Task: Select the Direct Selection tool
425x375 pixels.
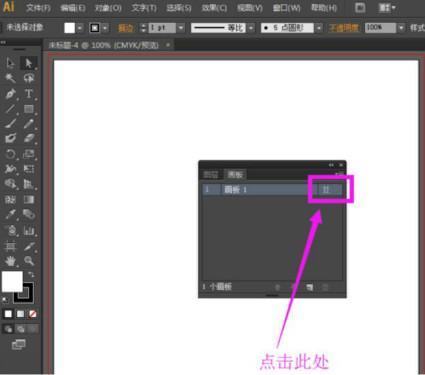Action: 29,63
